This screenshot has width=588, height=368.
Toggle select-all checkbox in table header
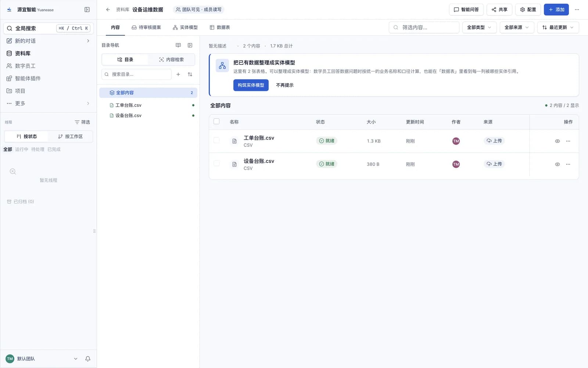pyautogui.click(x=216, y=121)
